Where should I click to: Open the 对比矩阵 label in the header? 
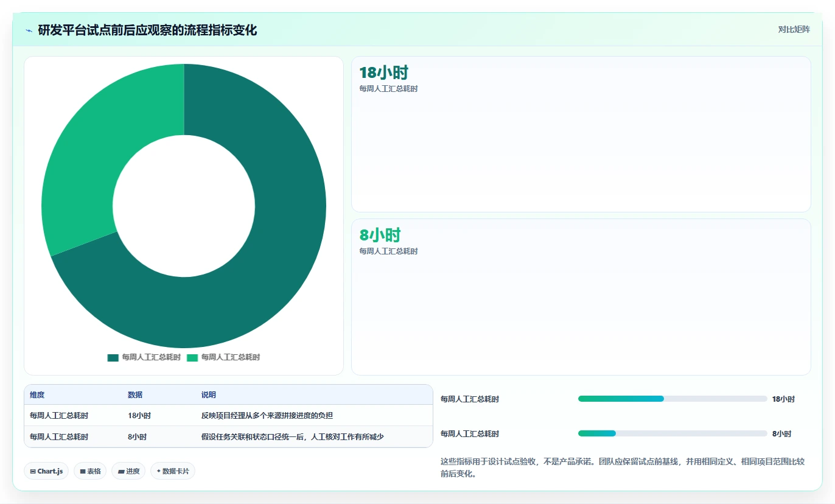794,29
